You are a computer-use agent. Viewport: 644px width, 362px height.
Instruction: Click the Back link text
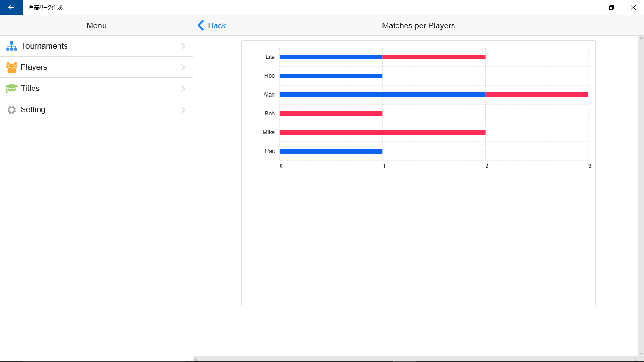pos(217,25)
